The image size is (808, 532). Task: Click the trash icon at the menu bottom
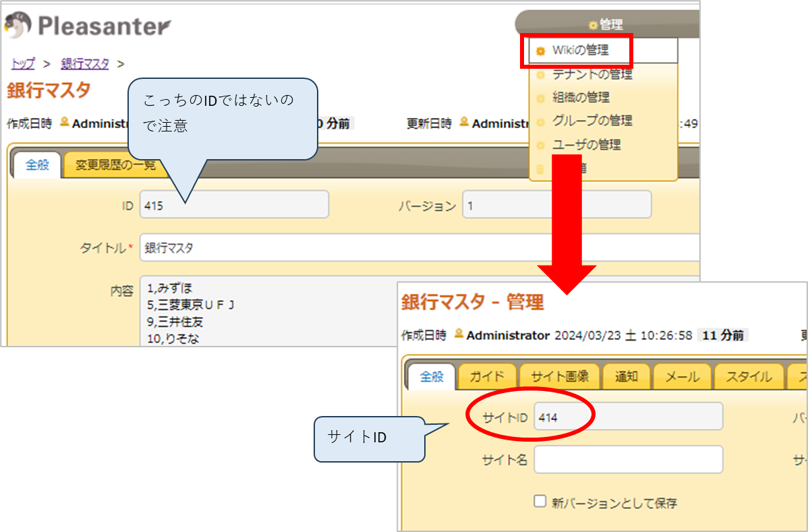[540, 169]
